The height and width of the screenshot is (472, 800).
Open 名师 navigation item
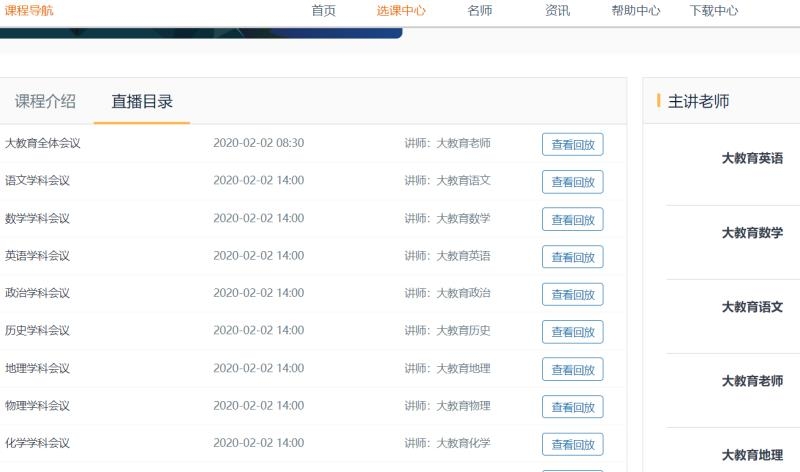pyautogui.click(x=480, y=11)
